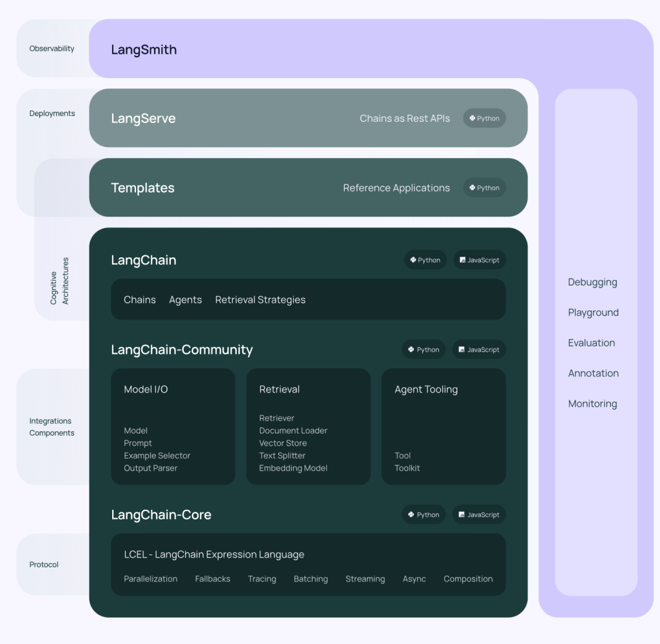This screenshot has height=644, width=660.
Task: Click Retrieval Strategies in the LangChain box
Action: (x=260, y=300)
